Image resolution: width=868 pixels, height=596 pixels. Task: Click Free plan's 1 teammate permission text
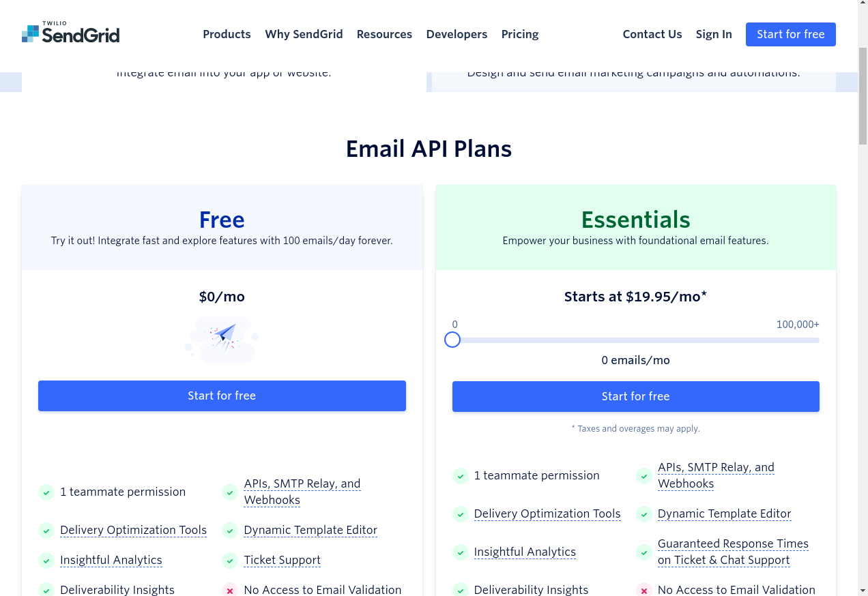[x=123, y=492]
